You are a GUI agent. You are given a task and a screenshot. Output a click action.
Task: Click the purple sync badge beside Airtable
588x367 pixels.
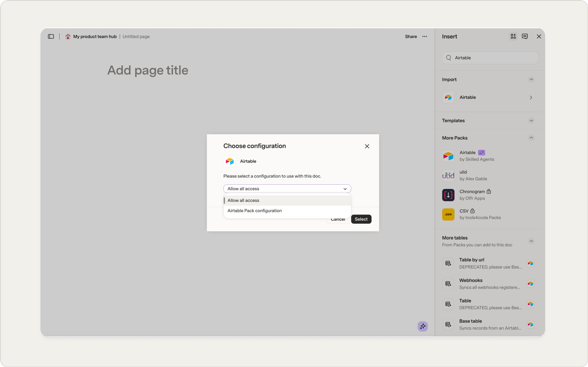(x=482, y=153)
